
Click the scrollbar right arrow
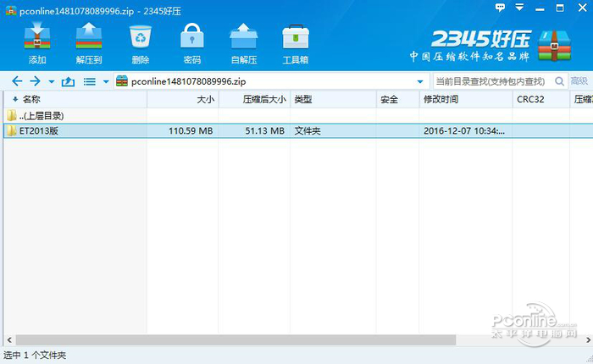coord(588,339)
